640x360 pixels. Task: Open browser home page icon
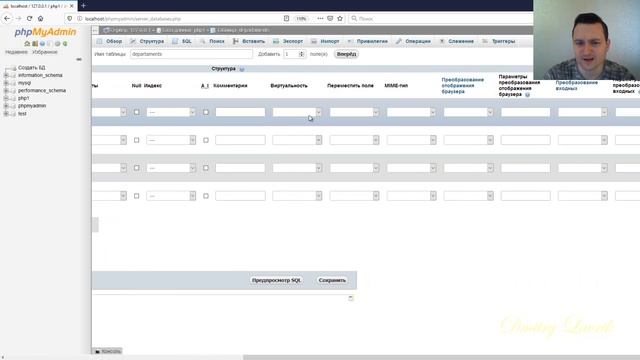pyautogui.click(x=40, y=18)
